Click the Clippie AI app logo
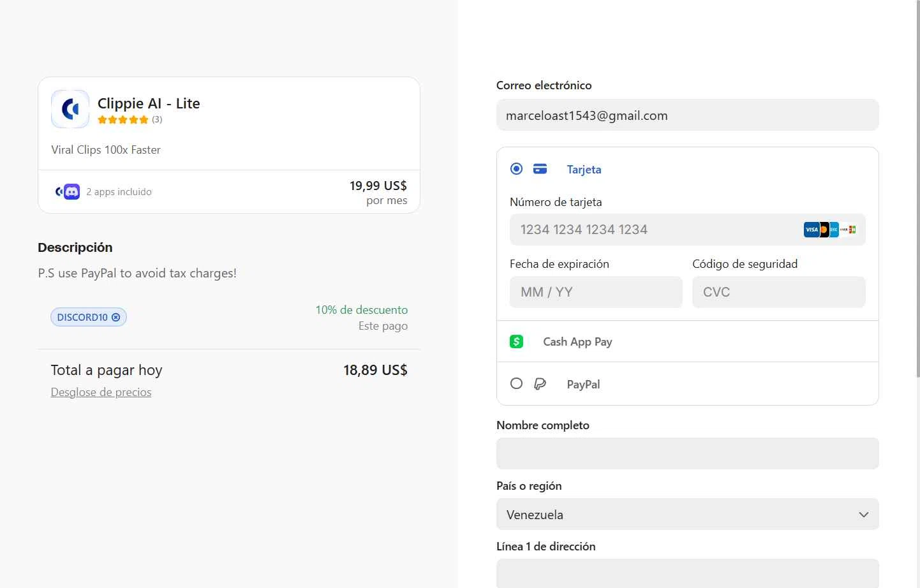 [x=70, y=109]
